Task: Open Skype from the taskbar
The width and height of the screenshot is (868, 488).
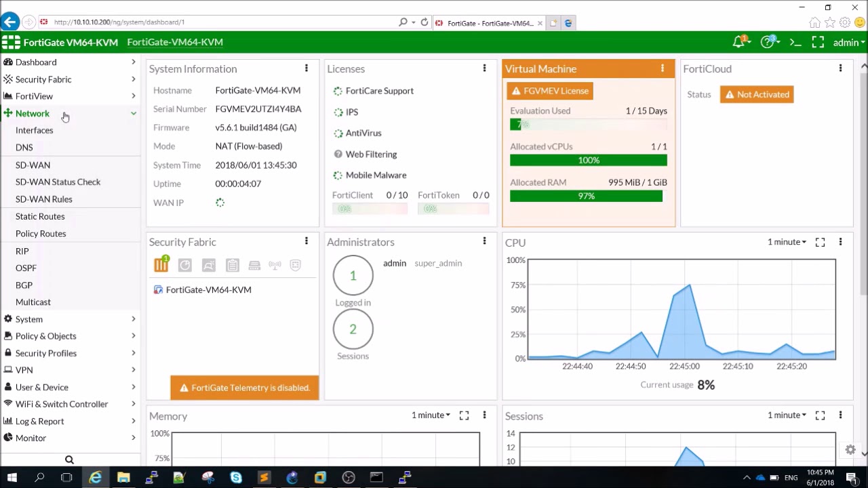Action: click(x=236, y=478)
